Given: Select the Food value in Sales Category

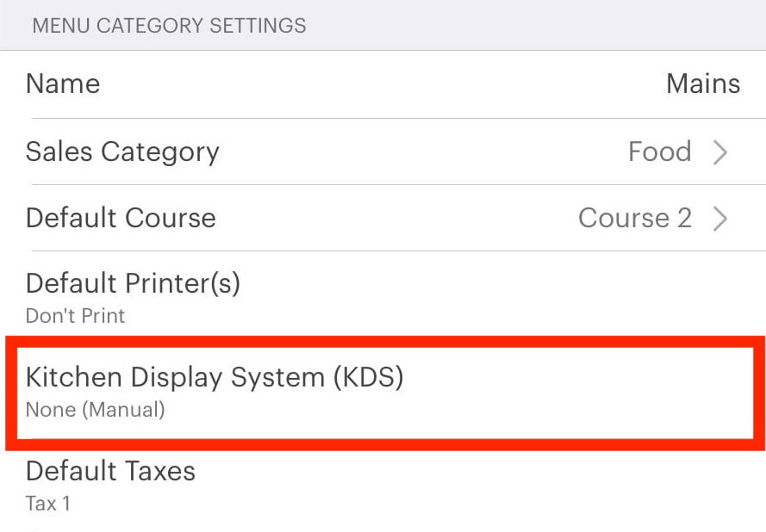Looking at the screenshot, I should (660, 152).
